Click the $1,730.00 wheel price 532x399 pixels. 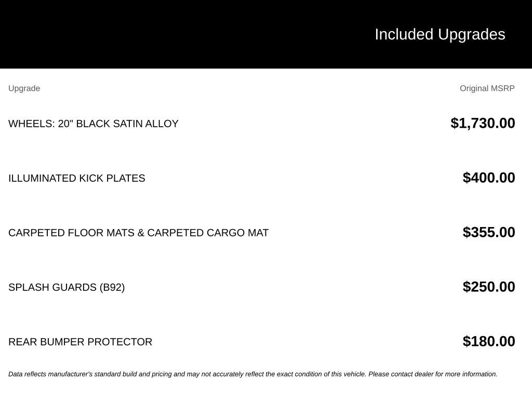point(483,123)
